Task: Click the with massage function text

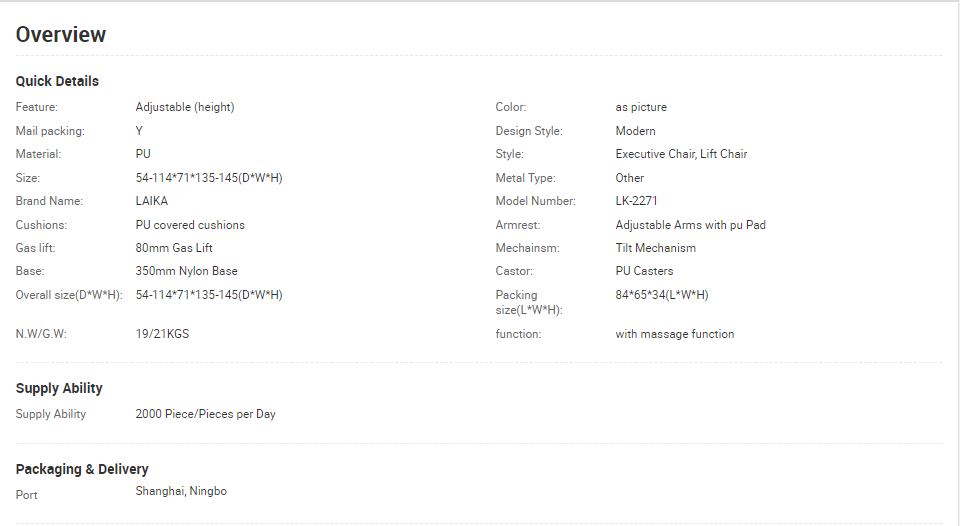Action: point(674,334)
